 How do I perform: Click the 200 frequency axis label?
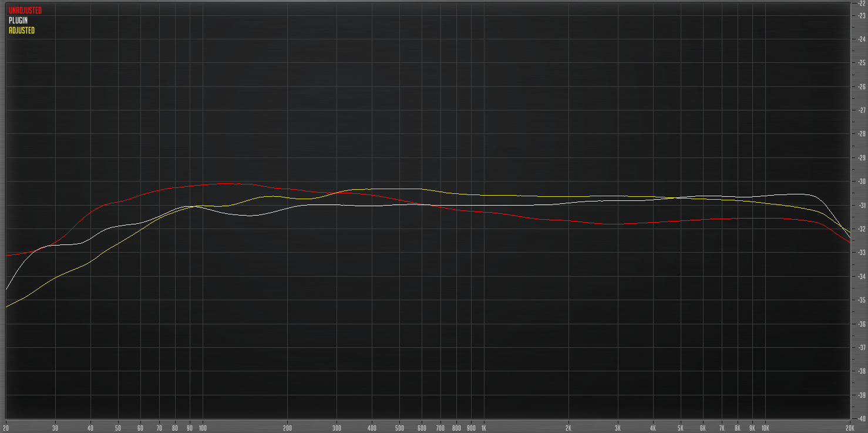pyautogui.click(x=288, y=428)
